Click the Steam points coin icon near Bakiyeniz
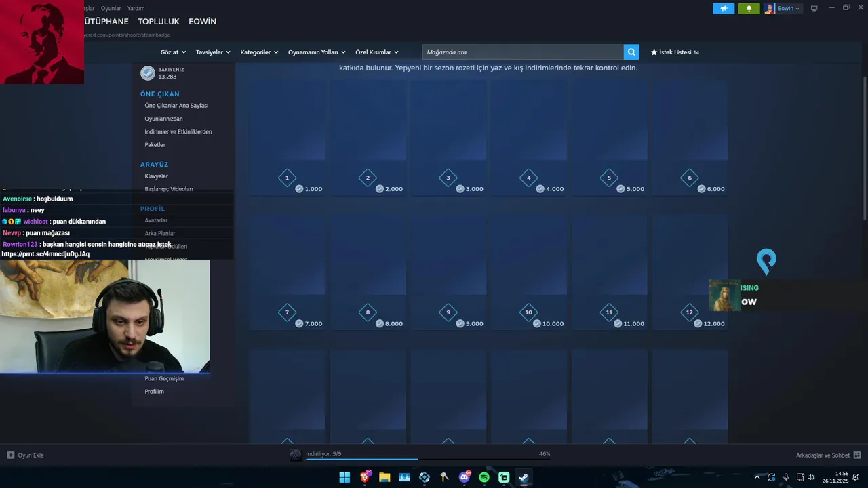The width and height of the screenshot is (868, 488). pyautogui.click(x=148, y=73)
